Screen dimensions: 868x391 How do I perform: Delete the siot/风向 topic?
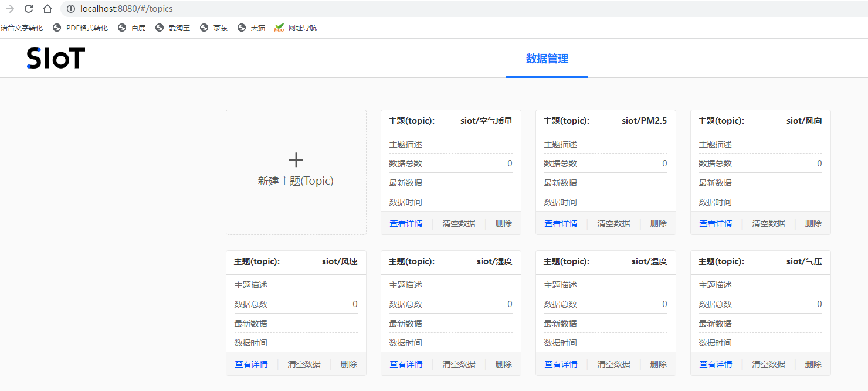point(813,223)
